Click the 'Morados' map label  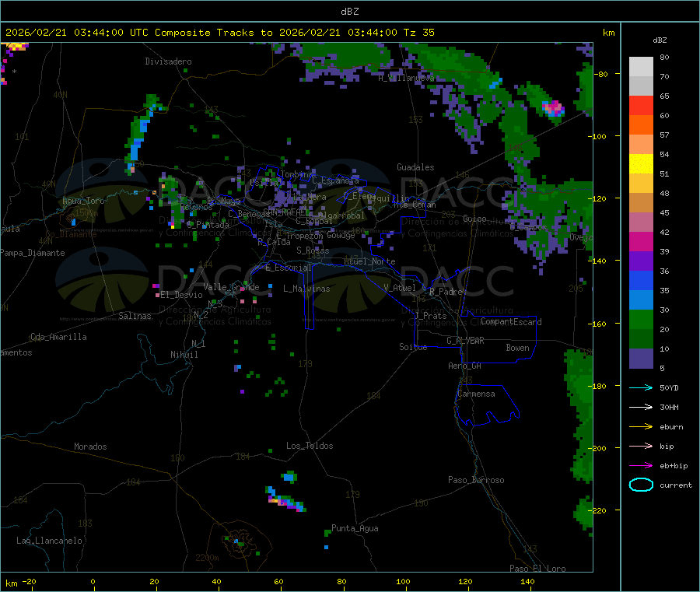tap(90, 447)
